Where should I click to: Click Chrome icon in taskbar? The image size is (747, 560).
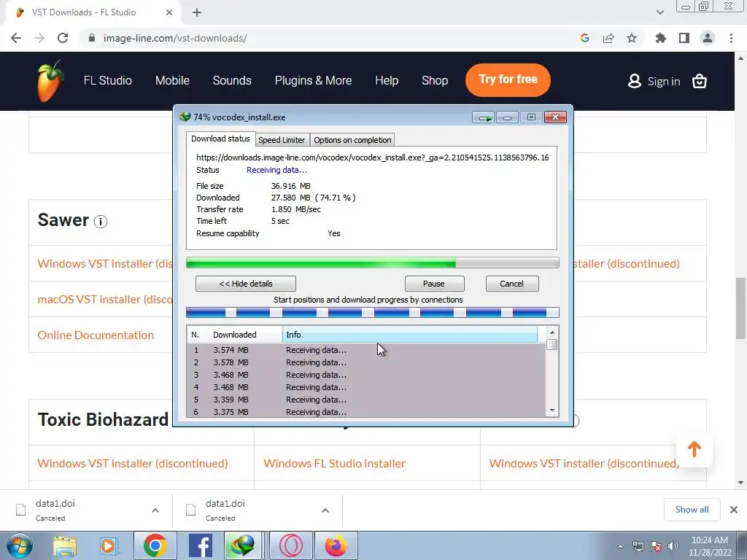(x=155, y=545)
